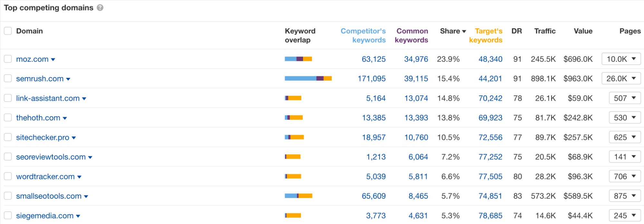Tick the select-all checkbox in Domain header
Viewport: 644px width, 224px height.
pyautogui.click(x=8, y=31)
